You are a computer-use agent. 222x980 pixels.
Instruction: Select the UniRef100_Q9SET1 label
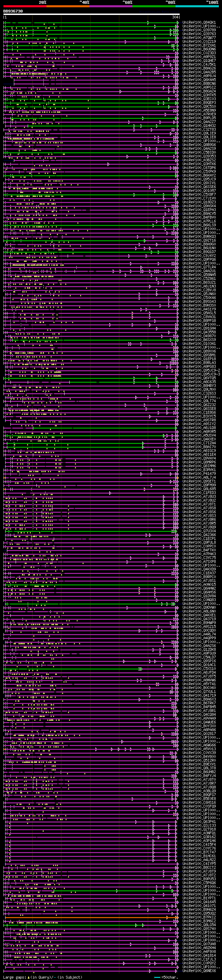pyautogui.click(x=199, y=481)
